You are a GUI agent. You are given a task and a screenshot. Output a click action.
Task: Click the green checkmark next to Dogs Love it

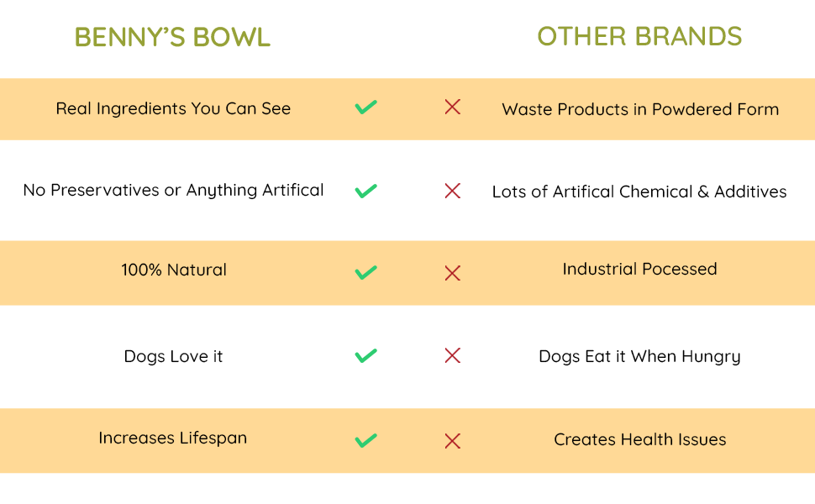click(x=365, y=355)
